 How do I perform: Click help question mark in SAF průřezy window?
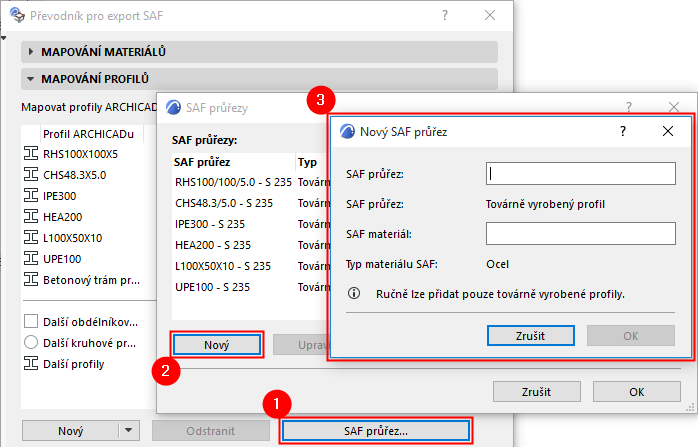tap(629, 107)
